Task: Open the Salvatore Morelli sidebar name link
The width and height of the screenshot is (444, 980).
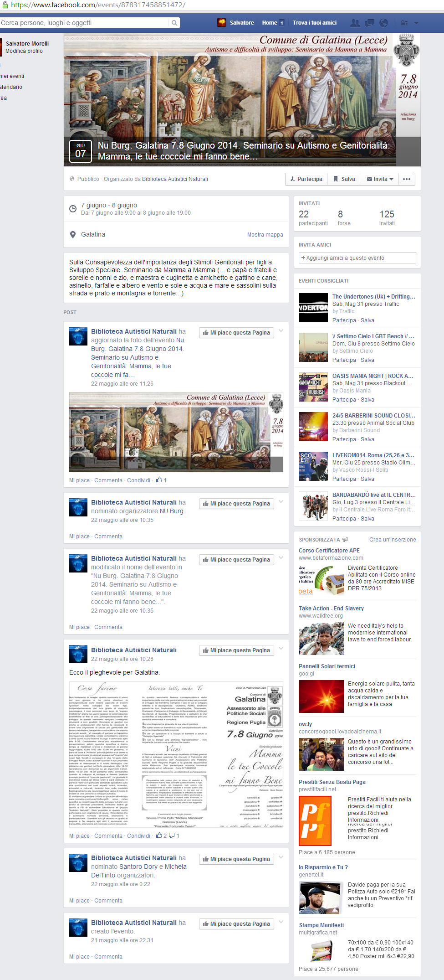Action: (27, 44)
